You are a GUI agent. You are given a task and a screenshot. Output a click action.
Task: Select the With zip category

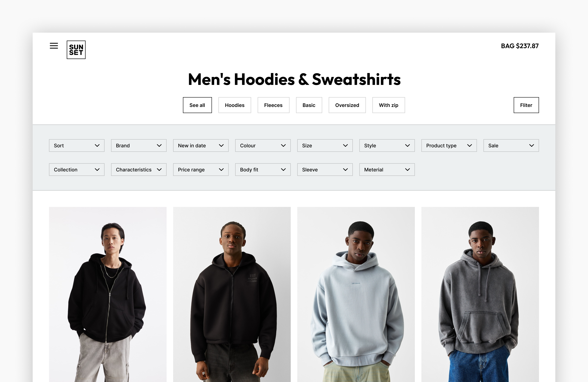pos(389,105)
